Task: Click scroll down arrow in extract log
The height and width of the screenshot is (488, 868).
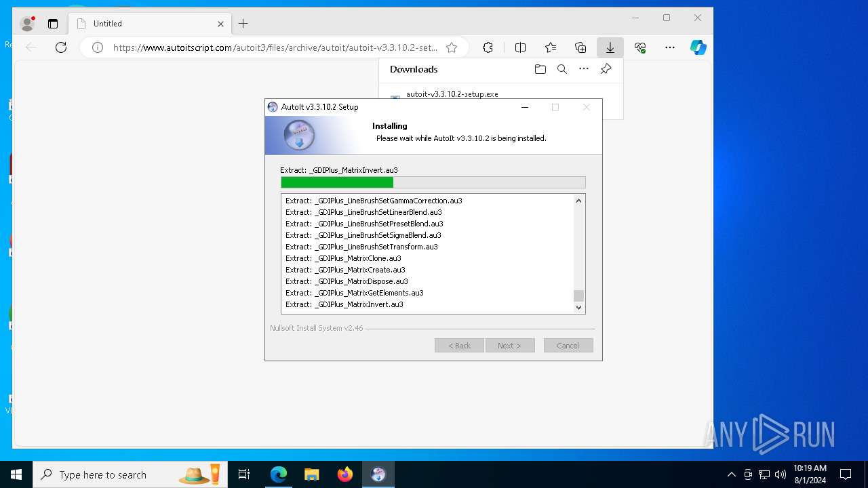Action: 578,308
